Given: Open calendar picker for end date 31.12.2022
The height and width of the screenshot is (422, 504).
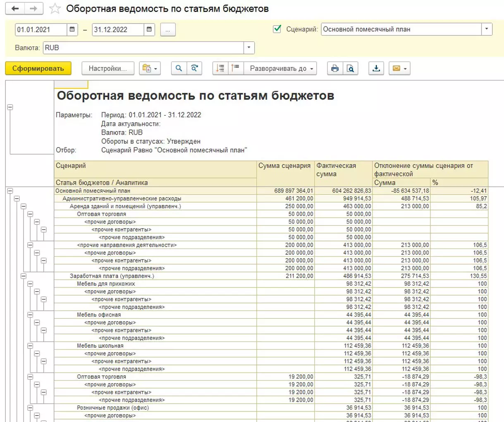Looking at the screenshot, I should pyautogui.click(x=149, y=29).
